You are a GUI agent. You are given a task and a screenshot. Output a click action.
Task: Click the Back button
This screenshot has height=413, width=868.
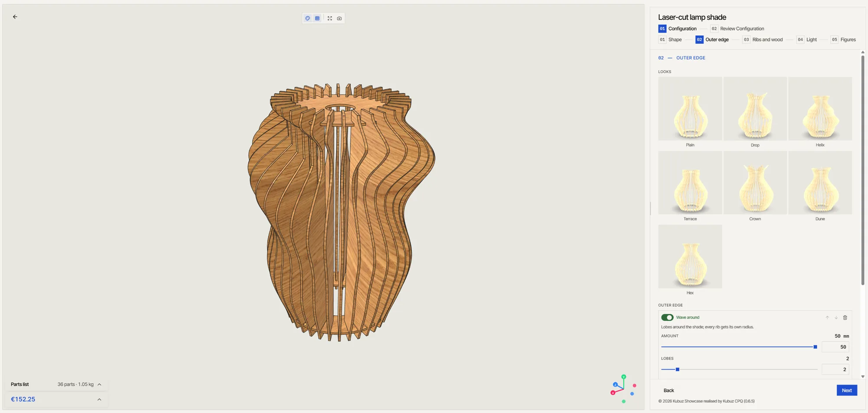[x=669, y=390]
